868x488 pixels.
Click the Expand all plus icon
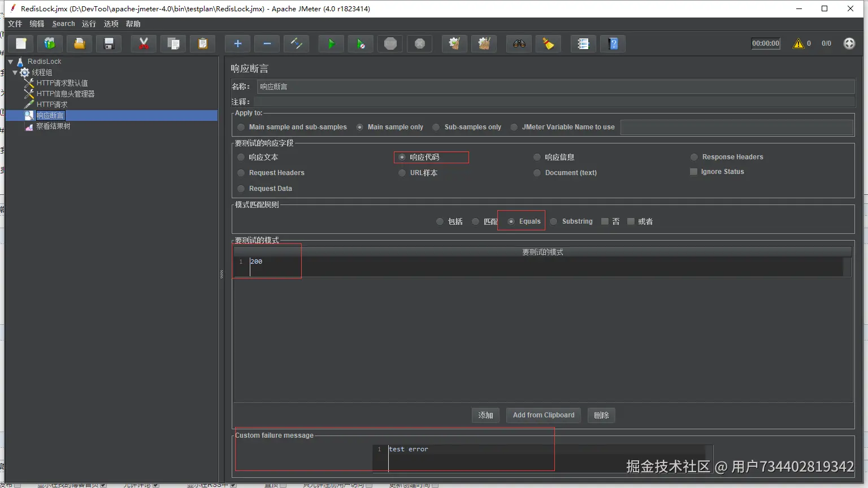click(x=237, y=43)
